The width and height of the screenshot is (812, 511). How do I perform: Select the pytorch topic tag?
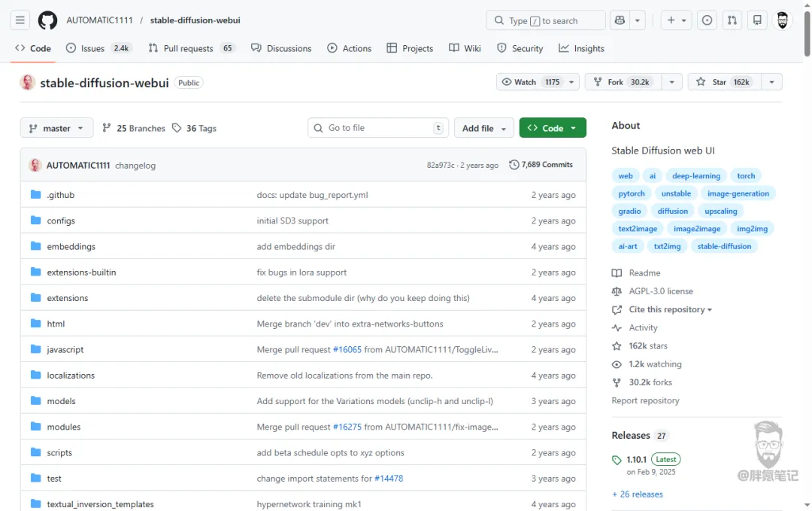[632, 193]
